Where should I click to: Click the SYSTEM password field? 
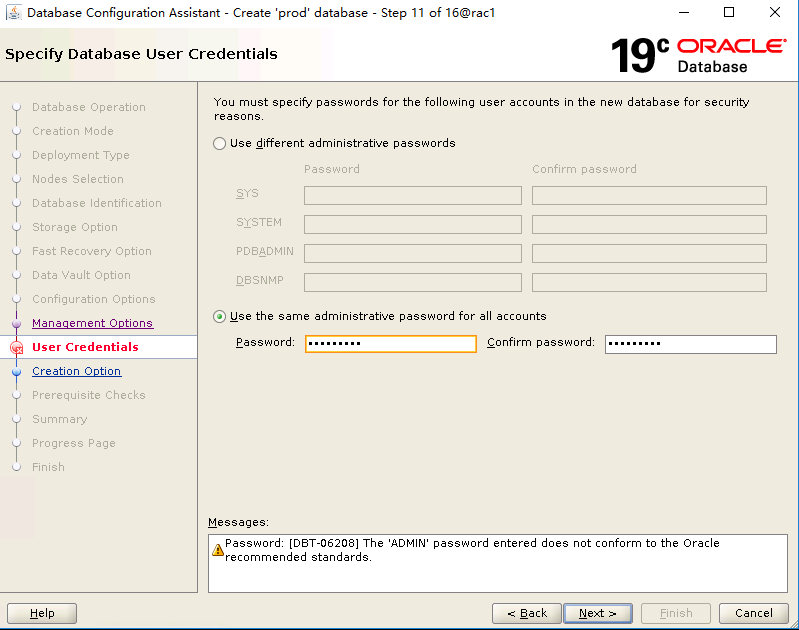coord(413,224)
